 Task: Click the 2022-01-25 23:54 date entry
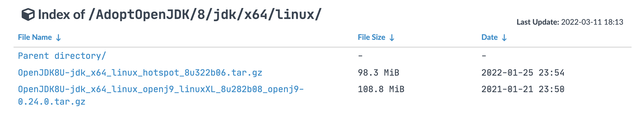(x=523, y=73)
